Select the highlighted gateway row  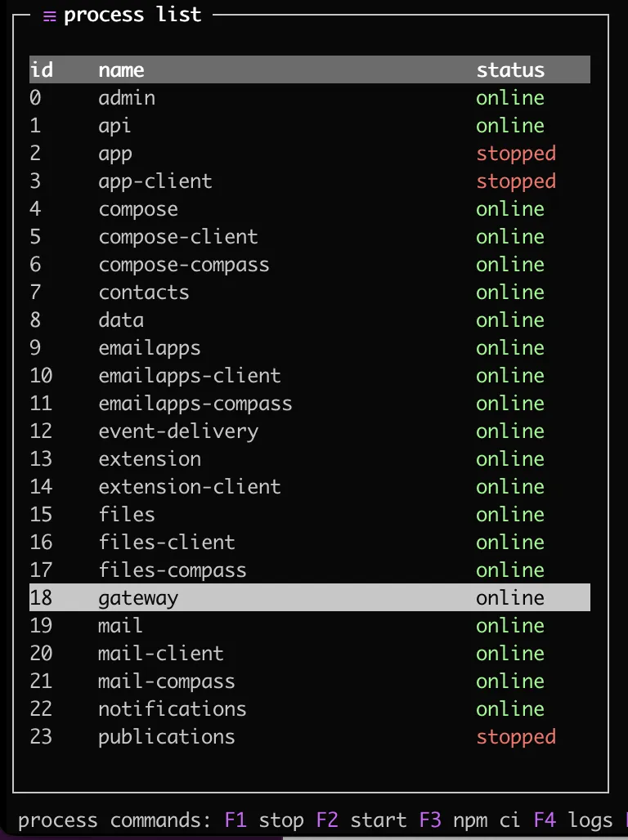[309, 597]
